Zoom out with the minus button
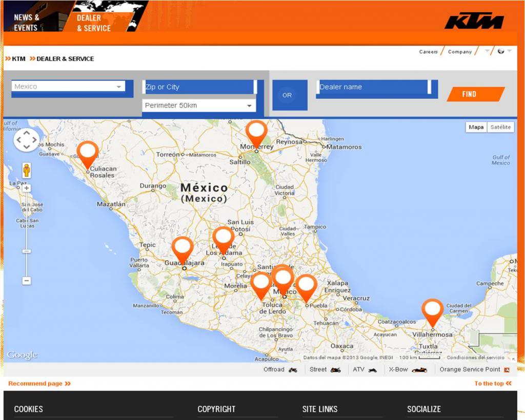Screen dimensions: 525x420 [27, 281]
